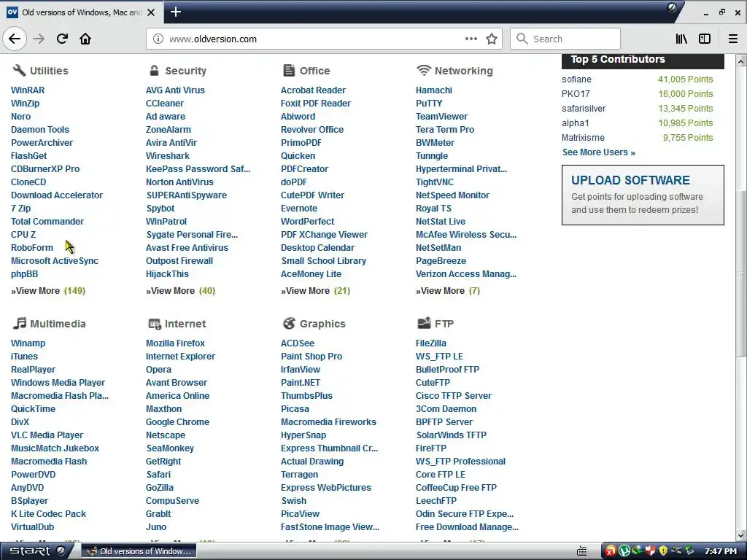Screen dimensions: 747x560
Task: Open the TeamViewer link
Action: pos(441,116)
